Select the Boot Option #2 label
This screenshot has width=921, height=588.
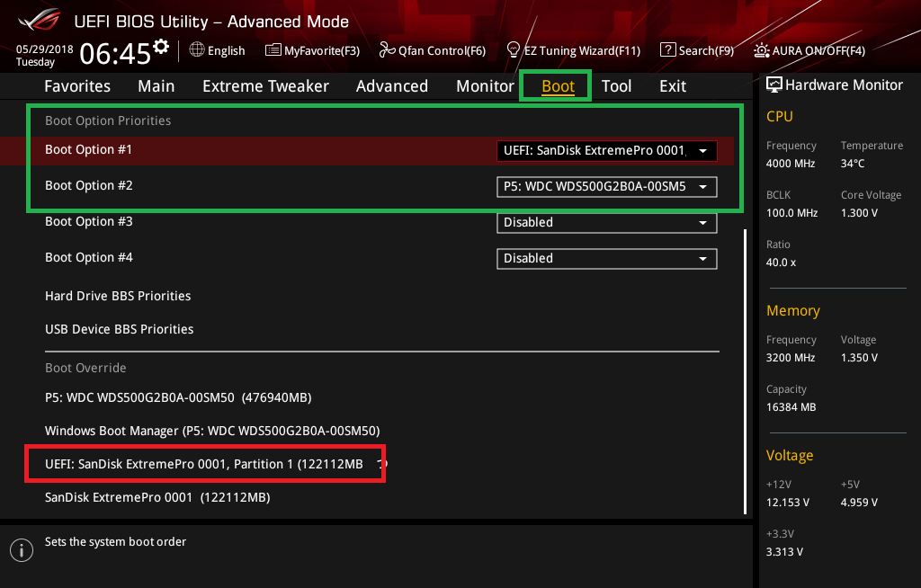(89, 185)
